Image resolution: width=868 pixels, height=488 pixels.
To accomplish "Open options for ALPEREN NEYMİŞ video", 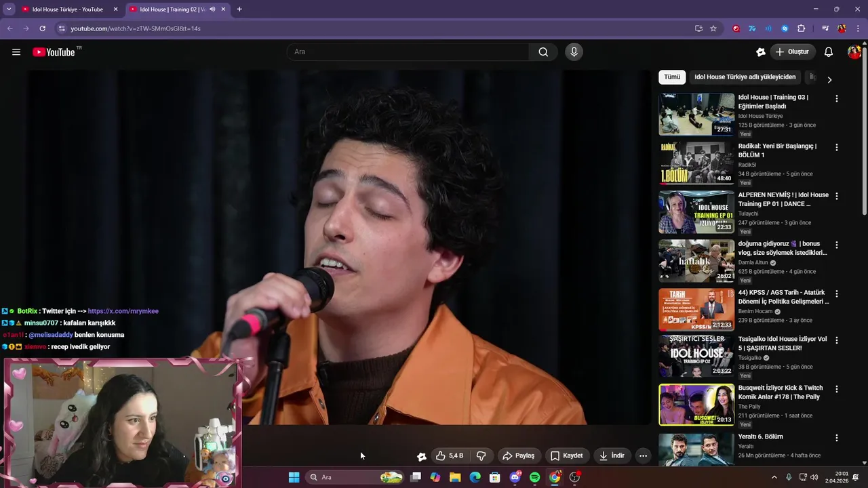I will 836,196.
